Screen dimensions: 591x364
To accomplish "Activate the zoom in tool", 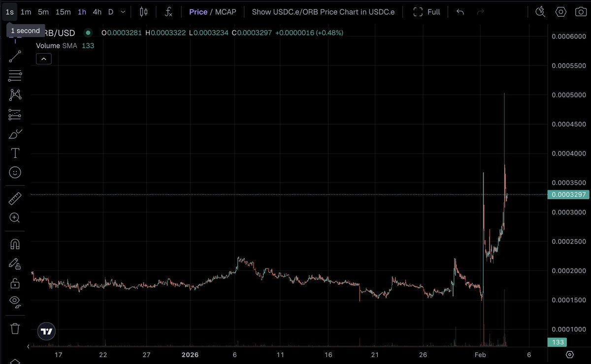I will [x=15, y=217].
